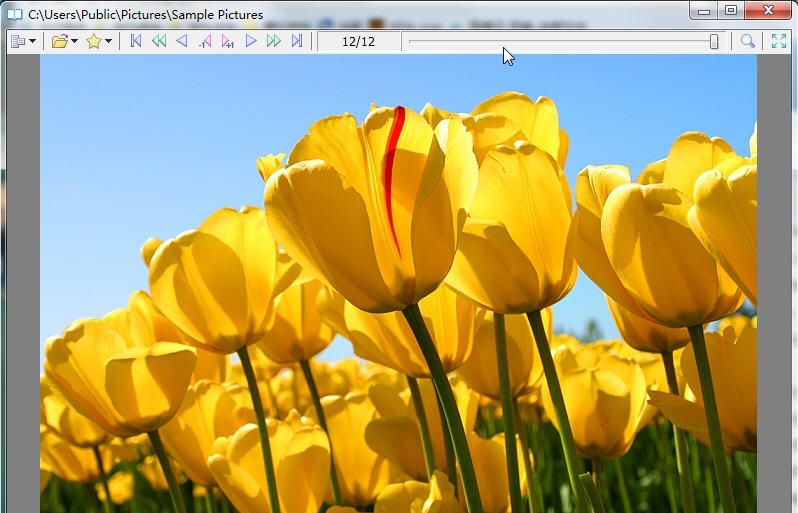Open the main menu dropdown

(x=23, y=41)
